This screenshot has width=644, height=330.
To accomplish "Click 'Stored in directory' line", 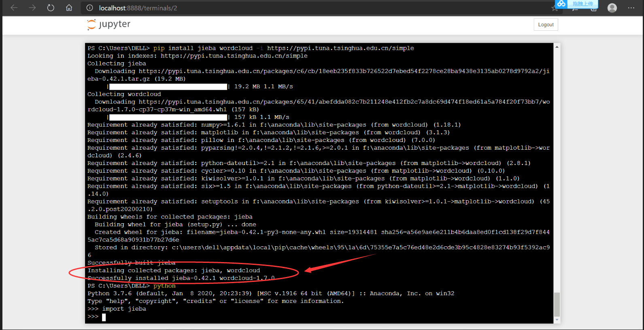I will click(319, 252).
